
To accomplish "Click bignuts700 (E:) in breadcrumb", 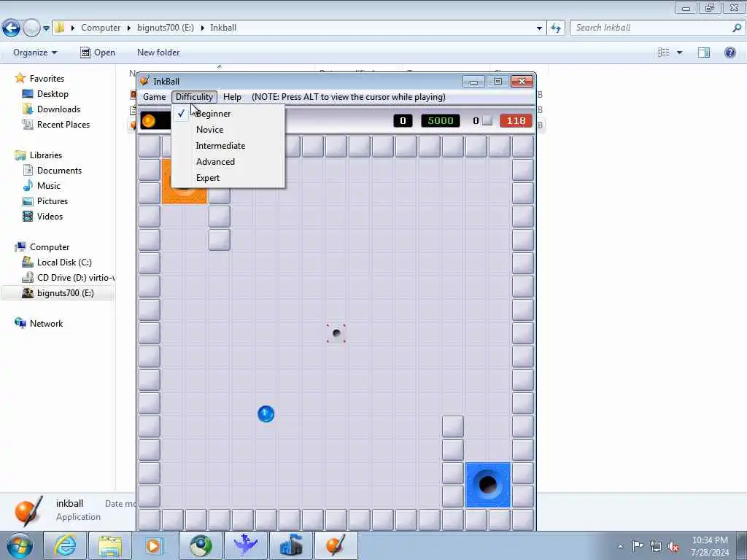I will (166, 28).
